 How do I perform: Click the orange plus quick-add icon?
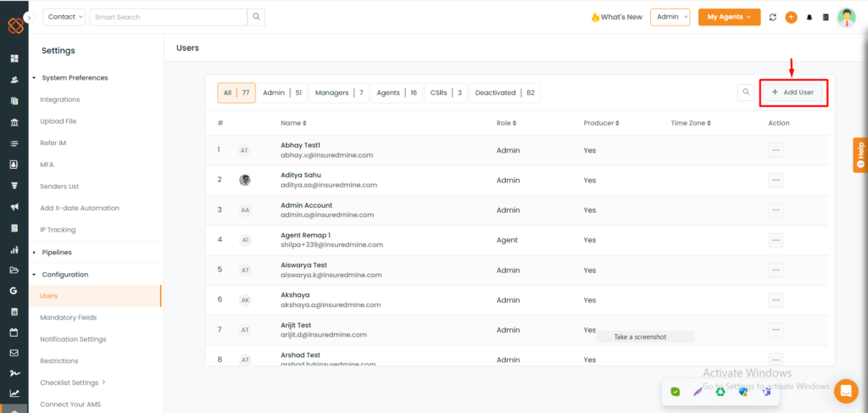[791, 17]
